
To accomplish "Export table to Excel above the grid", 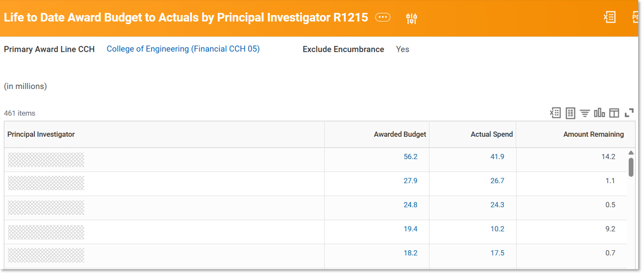I will tap(555, 113).
